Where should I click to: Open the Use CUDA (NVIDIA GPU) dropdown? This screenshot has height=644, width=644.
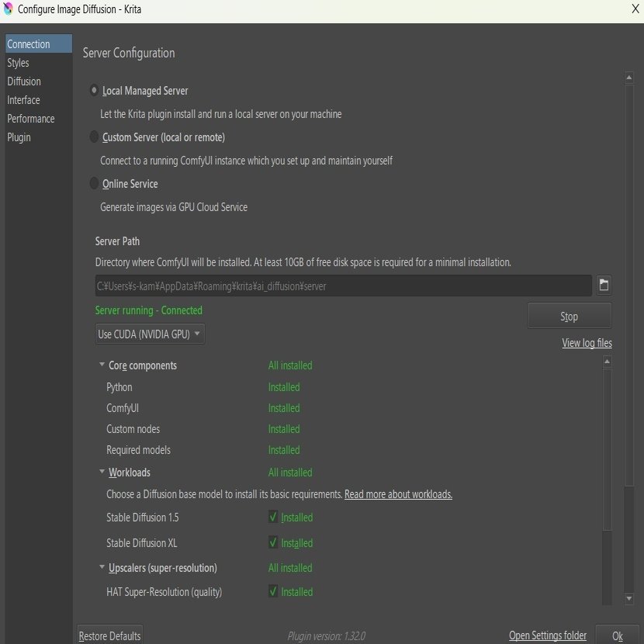click(x=150, y=334)
